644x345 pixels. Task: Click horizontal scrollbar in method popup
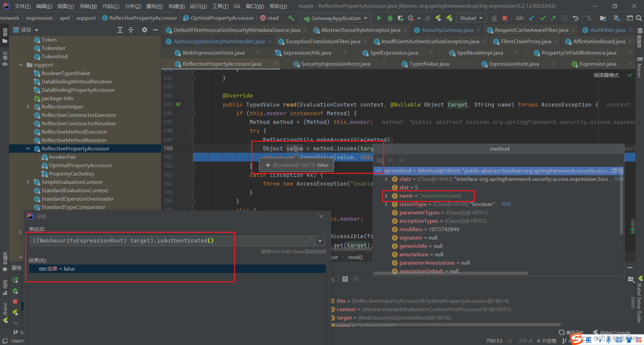click(451, 273)
